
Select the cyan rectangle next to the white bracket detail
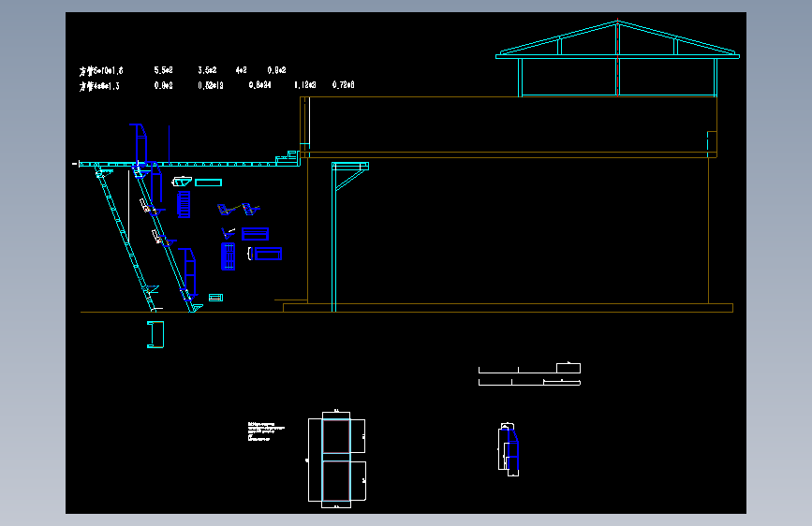(208, 183)
